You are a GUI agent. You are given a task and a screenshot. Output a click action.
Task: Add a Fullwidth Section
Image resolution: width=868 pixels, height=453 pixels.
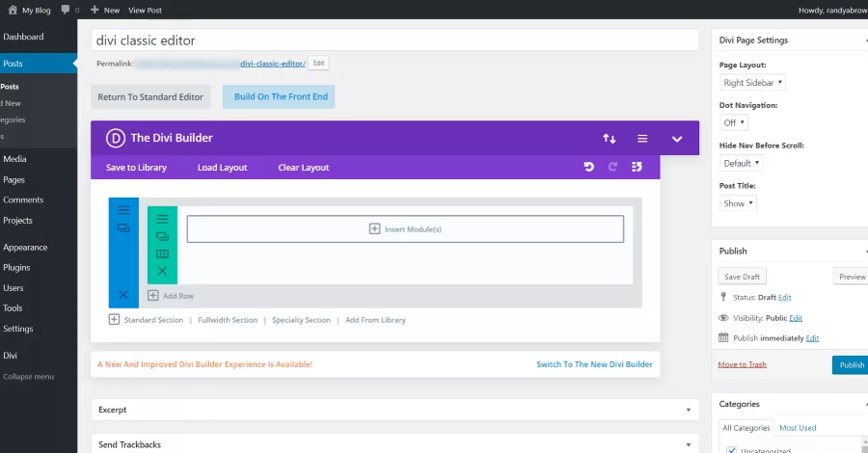228,320
